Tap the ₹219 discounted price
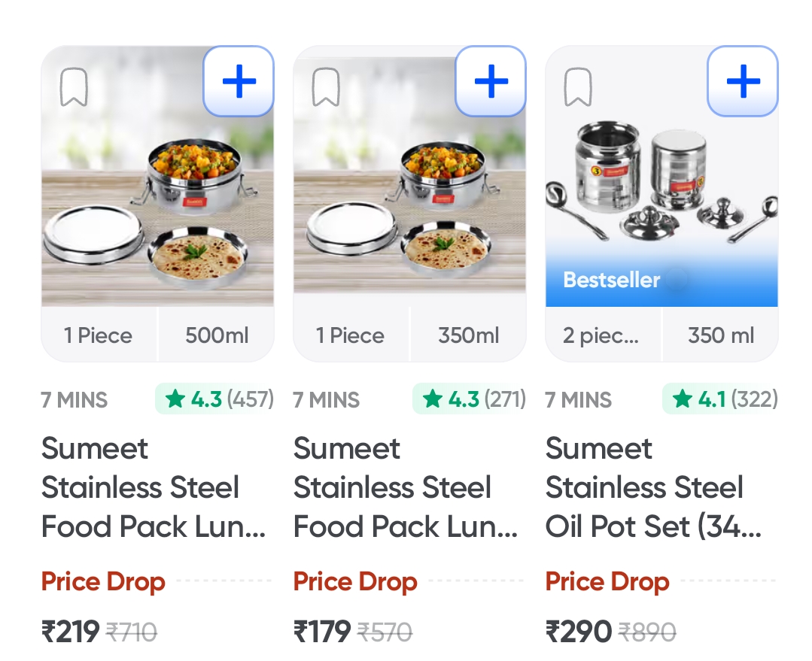 click(71, 632)
